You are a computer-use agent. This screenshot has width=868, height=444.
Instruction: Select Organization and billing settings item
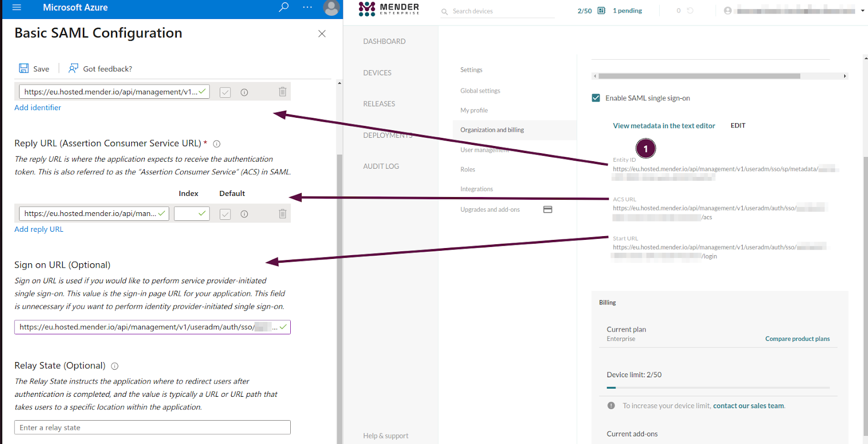492,130
